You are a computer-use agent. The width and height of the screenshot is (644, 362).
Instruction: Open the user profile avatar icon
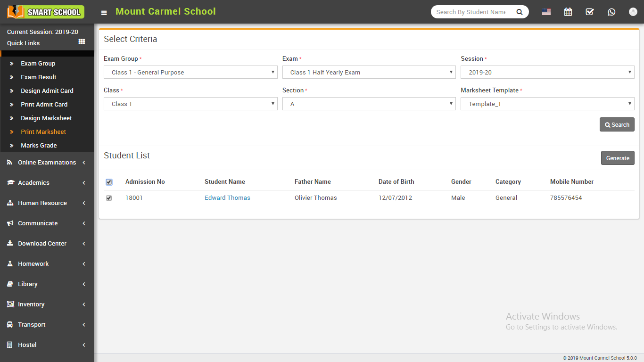(x=633, y=12)
